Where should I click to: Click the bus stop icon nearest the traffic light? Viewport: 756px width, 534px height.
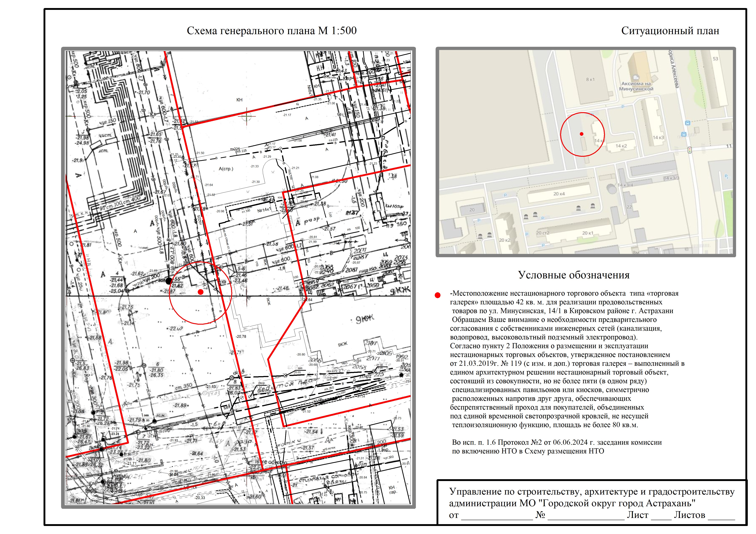(684, 135)
